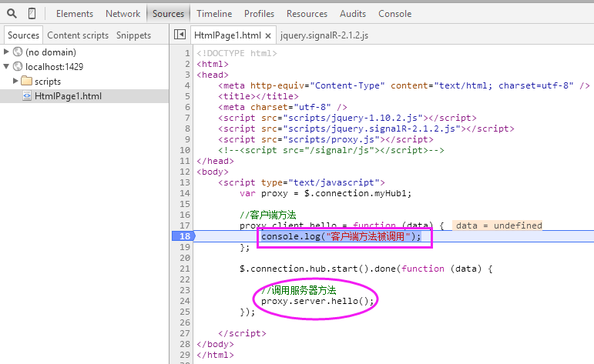Remove the breakpoint on line 18
The image size is (594, 364).
tap(184, 236)
